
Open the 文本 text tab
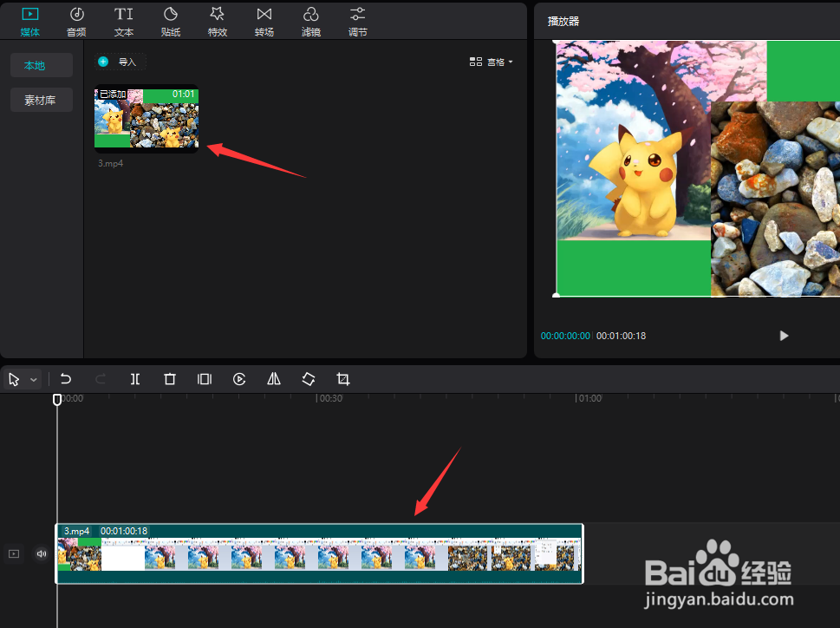pos(124,22)
